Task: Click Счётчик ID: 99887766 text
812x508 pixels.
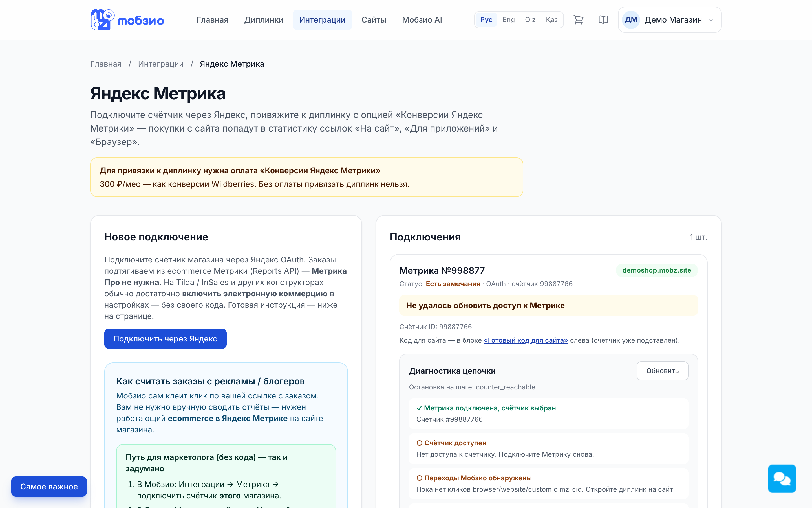Action: point(436,327)
